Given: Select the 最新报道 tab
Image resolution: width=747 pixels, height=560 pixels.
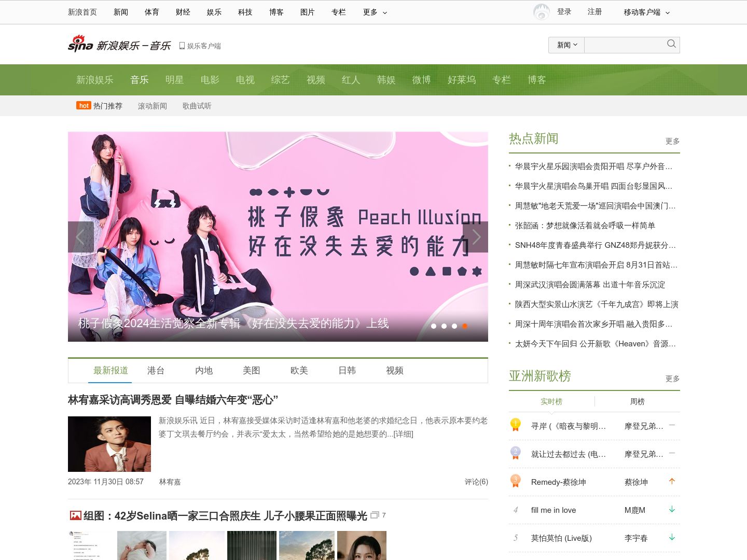Looking at the screenshot, I should pos(110,370).
